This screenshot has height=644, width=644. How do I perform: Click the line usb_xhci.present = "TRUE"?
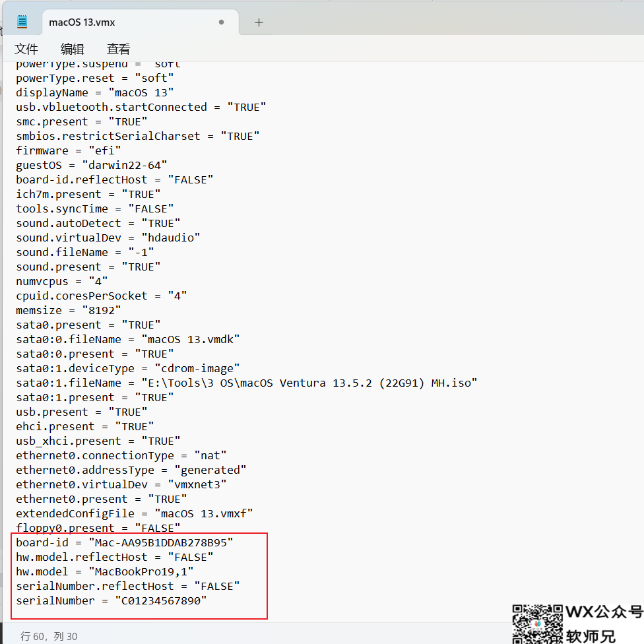(x=98, y=441)
